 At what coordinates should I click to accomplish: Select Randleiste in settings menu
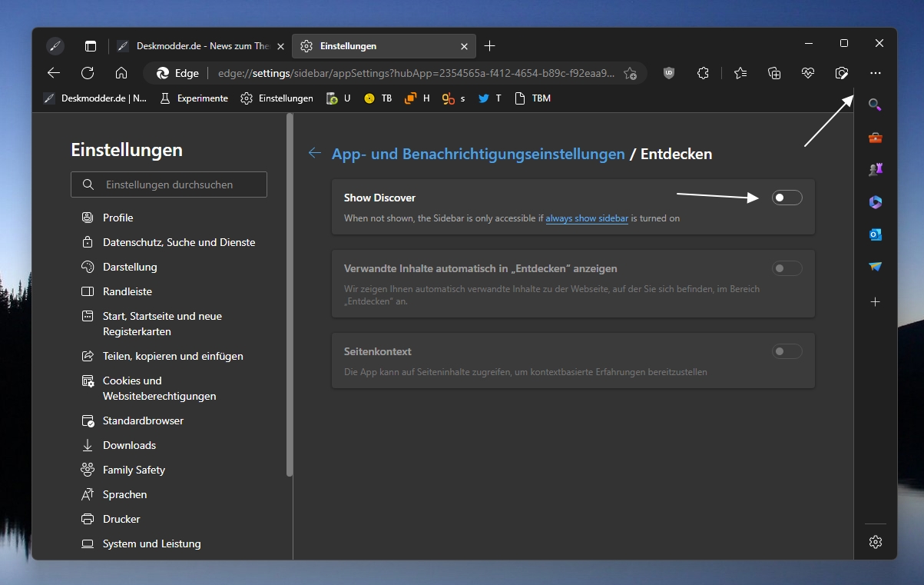(128, 291)
